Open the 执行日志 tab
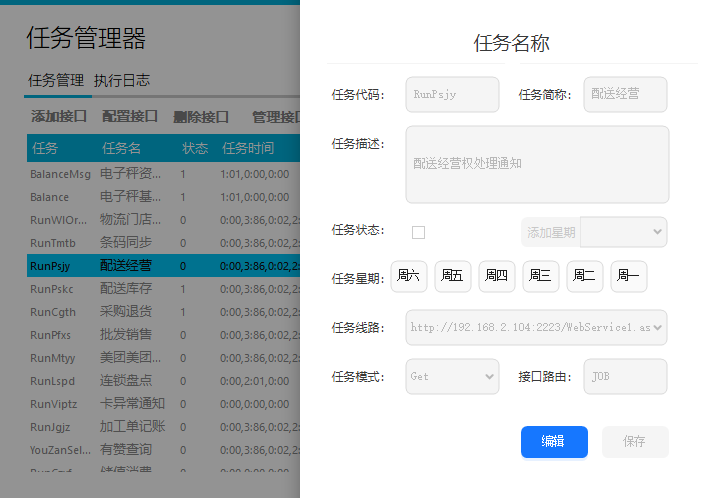Image resolution: width=725 pixels, height=498 pixels. (122, 80)
